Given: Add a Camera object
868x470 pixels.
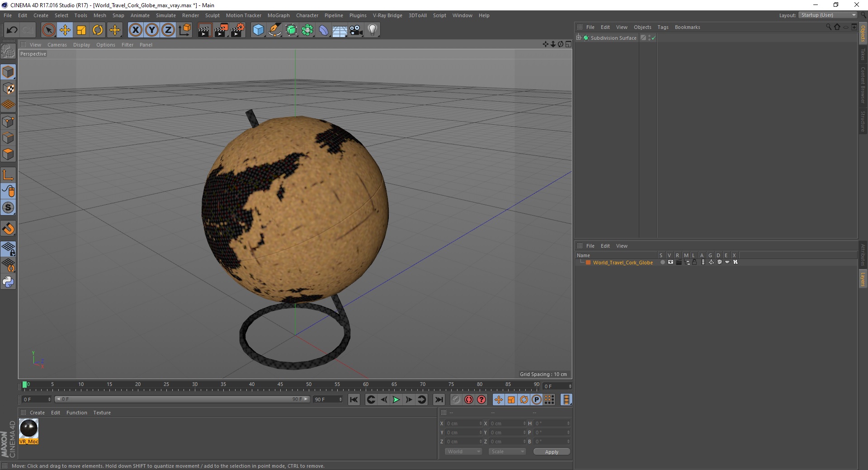Looking at the screenshot, I should point(356,30).
